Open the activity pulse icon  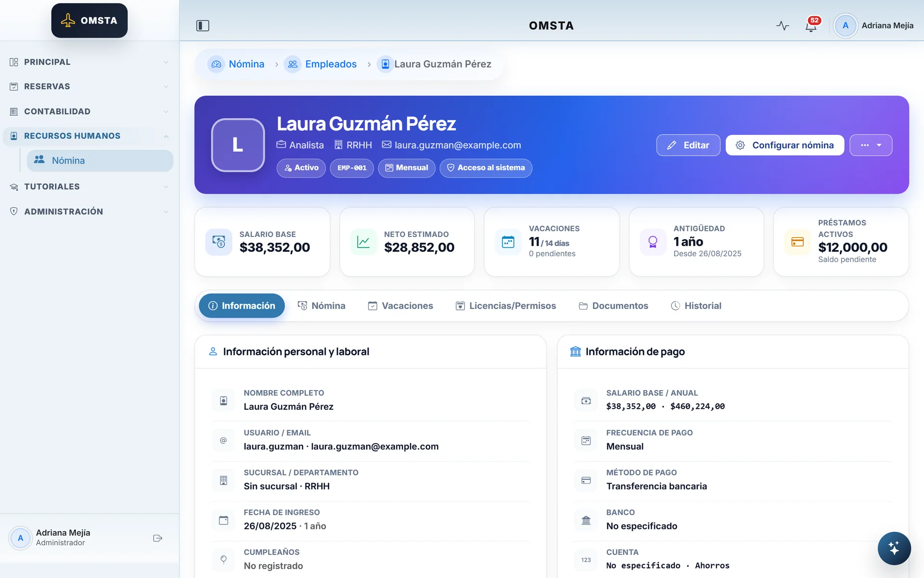[x=783, y=26]
